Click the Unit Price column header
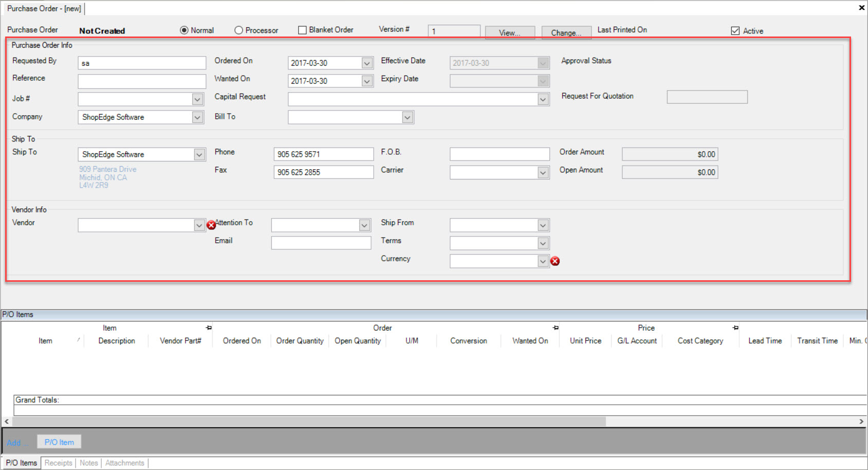The image size is (868, 470). (x=585, y=341)
